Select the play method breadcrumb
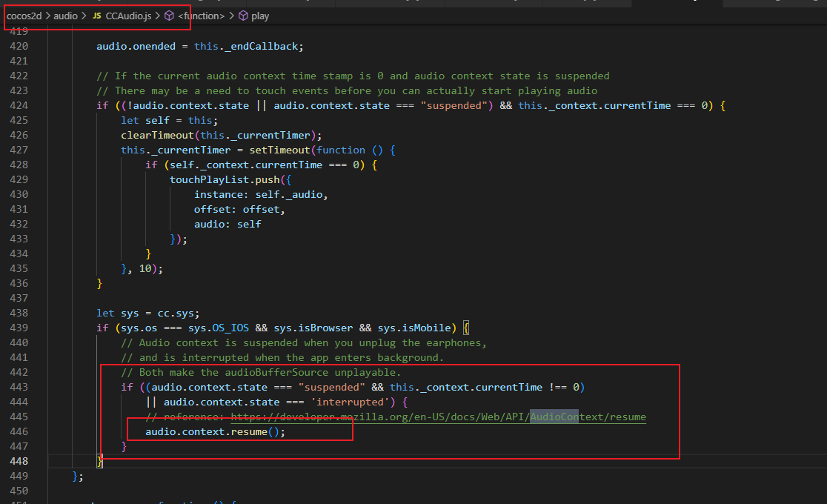The width and height of the screenshot is (827, 504). 260,16
